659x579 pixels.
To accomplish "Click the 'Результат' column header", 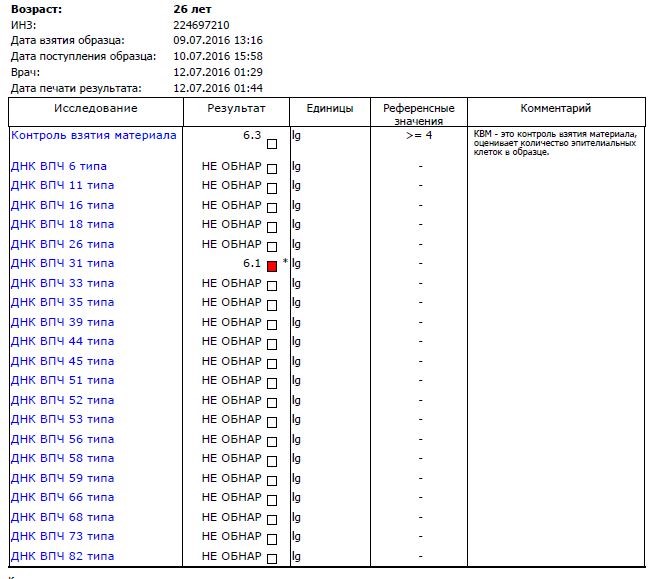I will coord(237,108).
